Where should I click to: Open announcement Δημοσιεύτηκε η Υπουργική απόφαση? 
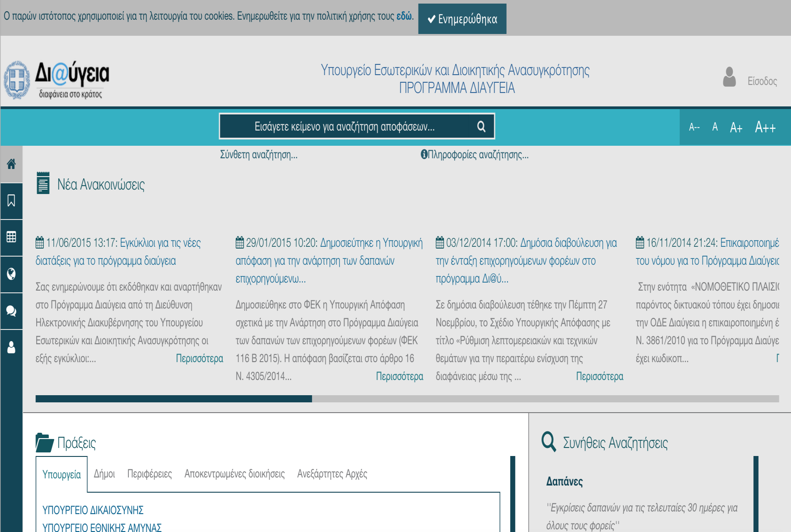click(x=329, y=261)
